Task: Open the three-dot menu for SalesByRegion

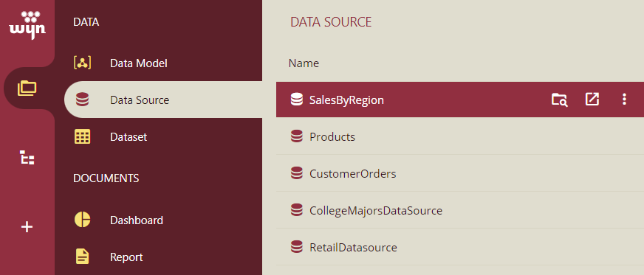Action: (624, 100)
